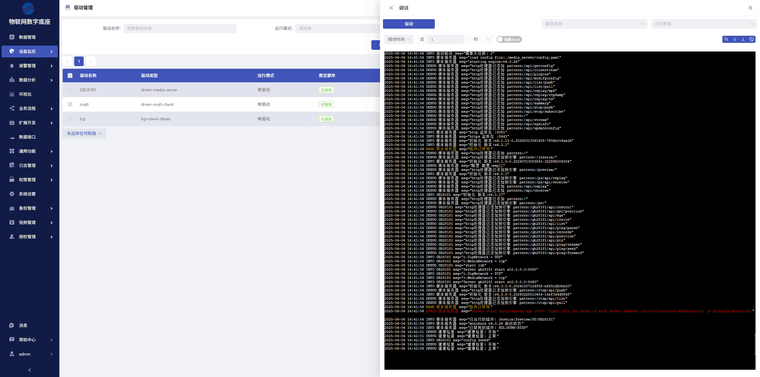Click the 已启用 tag in mqtt row
Viewport: 760px width, 377px height.
click(x=326, y=104)
